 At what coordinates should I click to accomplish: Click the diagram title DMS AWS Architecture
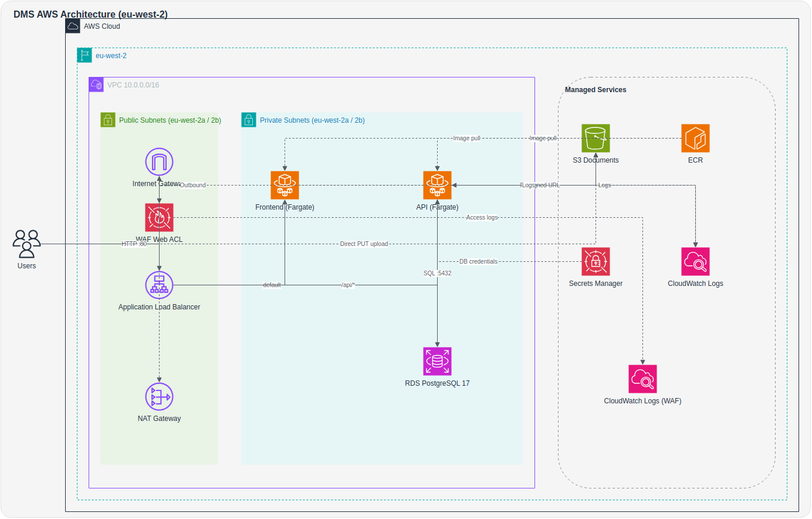(x=90, y=14)
